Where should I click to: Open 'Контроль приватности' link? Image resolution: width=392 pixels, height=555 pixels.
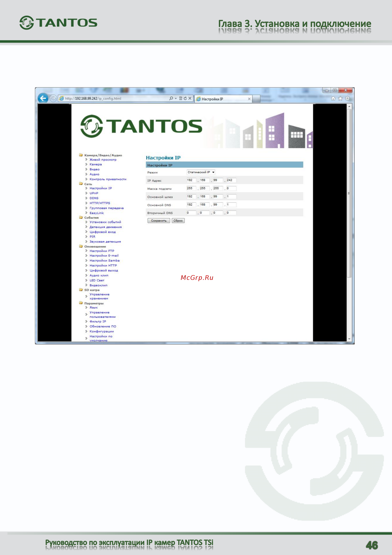coord(108,179)
